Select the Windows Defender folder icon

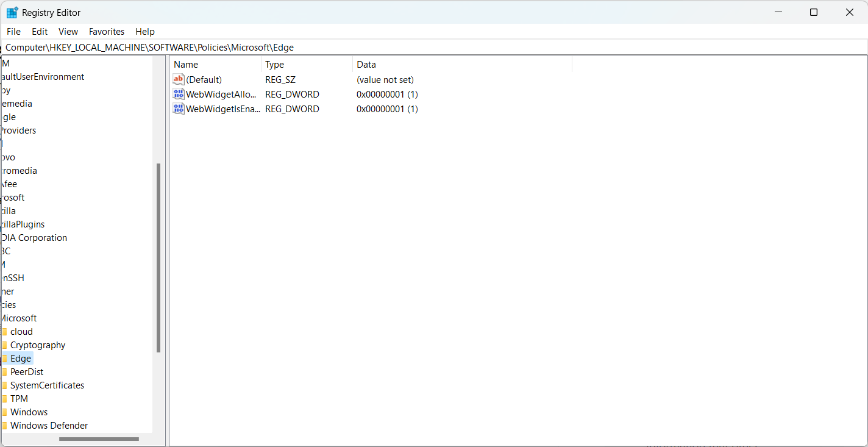point(4,426)
